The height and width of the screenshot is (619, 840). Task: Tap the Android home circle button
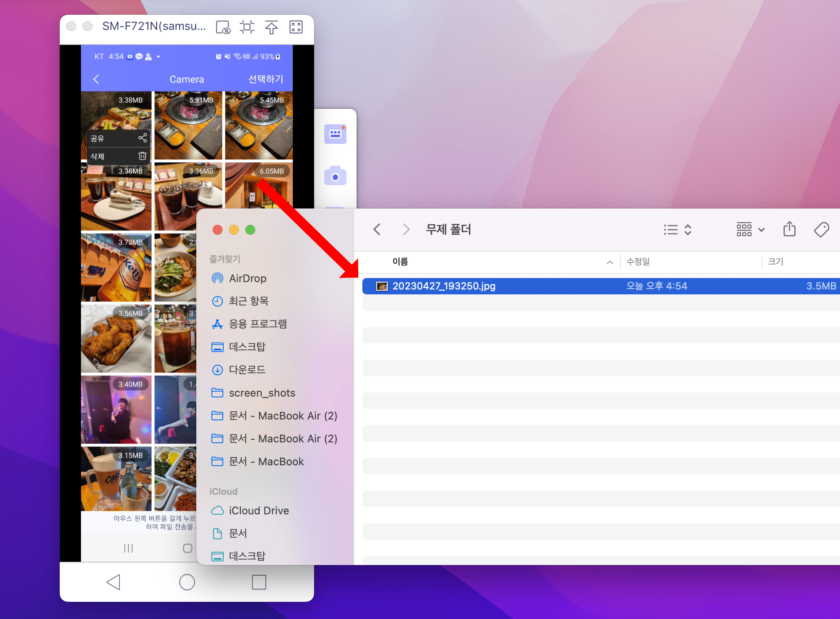click(x=187, y=582)
